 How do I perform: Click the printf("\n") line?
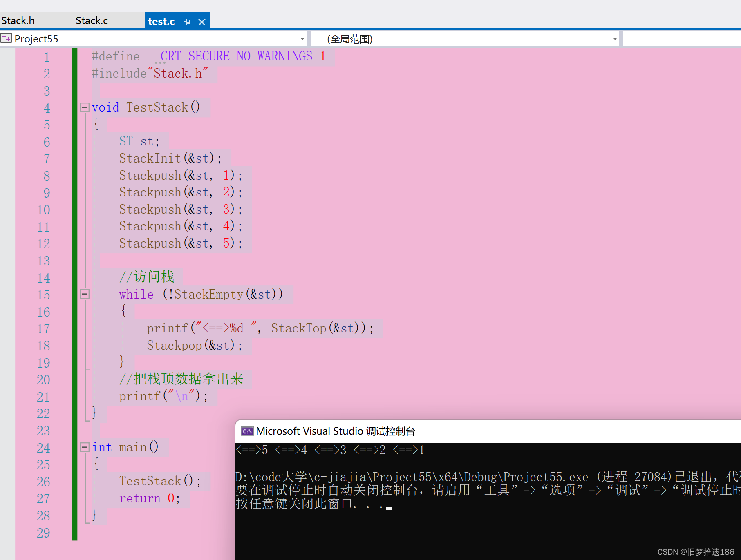tap(163, 396)
